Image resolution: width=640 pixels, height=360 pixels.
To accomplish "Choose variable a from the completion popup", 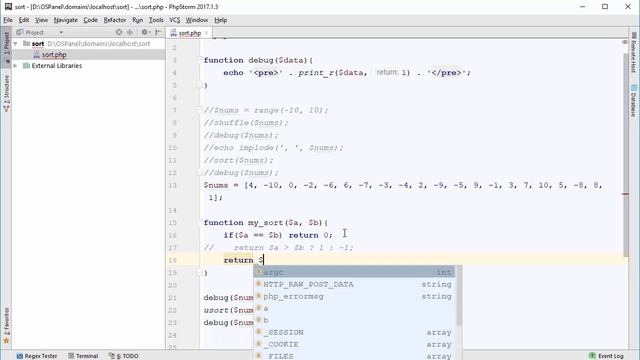I will pyautogui.click(x=355, y=308).
